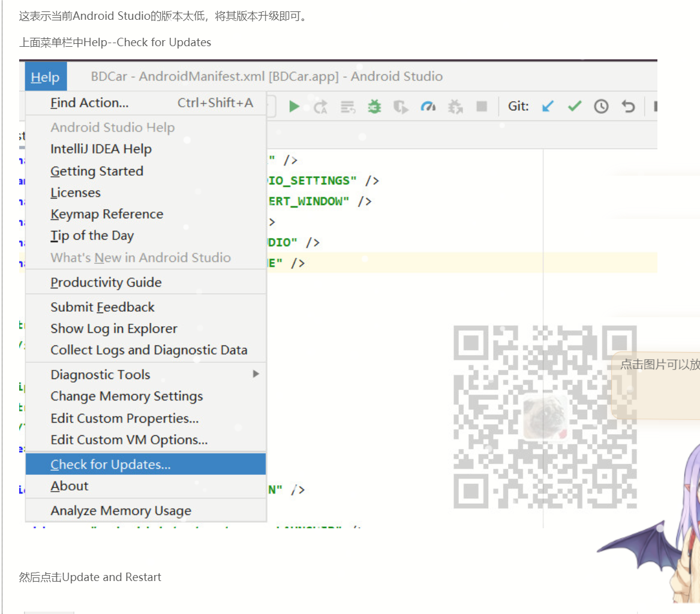Click the grayed Android Studio Help item
Image resolution: width=700 pixels, height=614 pixels.
[146, 128]
